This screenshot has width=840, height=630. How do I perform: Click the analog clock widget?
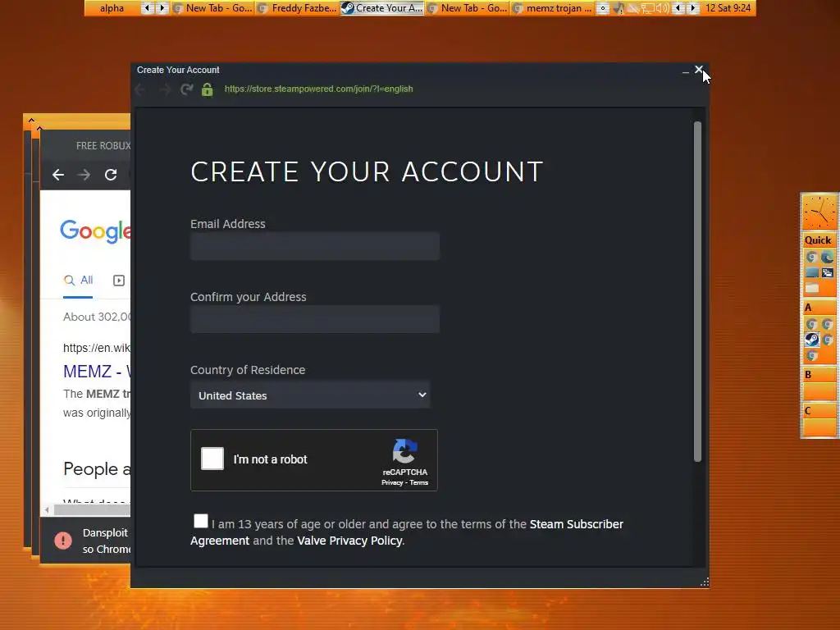(819, 212)
